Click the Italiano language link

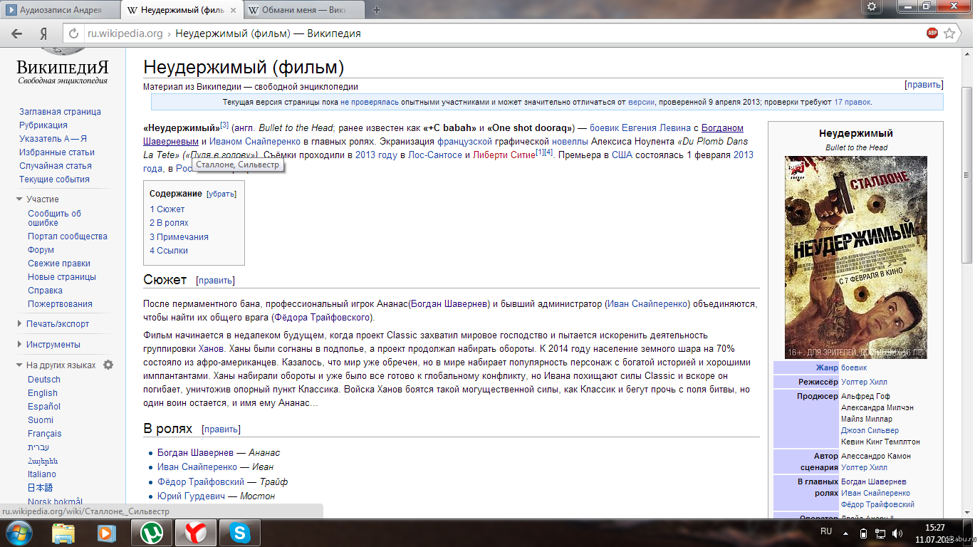coord(42,474)
